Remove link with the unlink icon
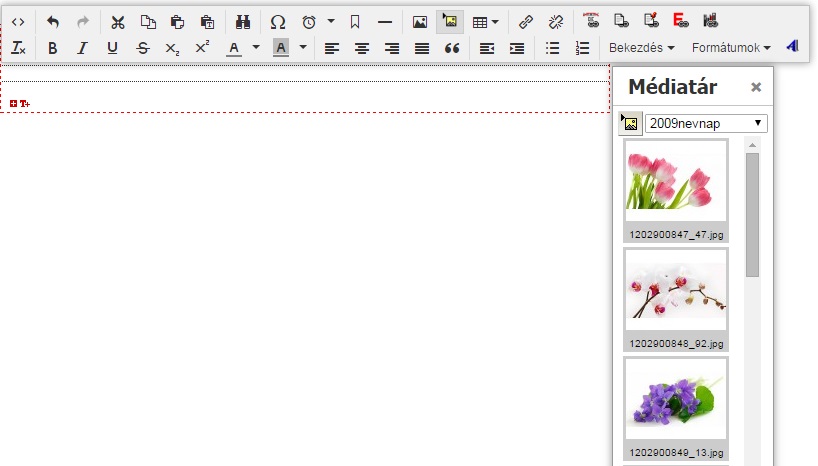Image resolution: width=818 pixels, height=466 pixels. 556,21
